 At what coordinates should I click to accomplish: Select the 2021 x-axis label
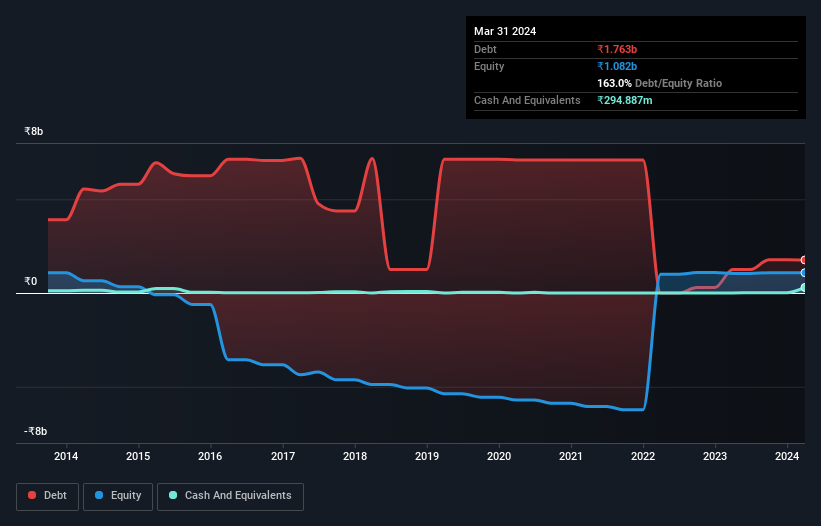point(571,456)
